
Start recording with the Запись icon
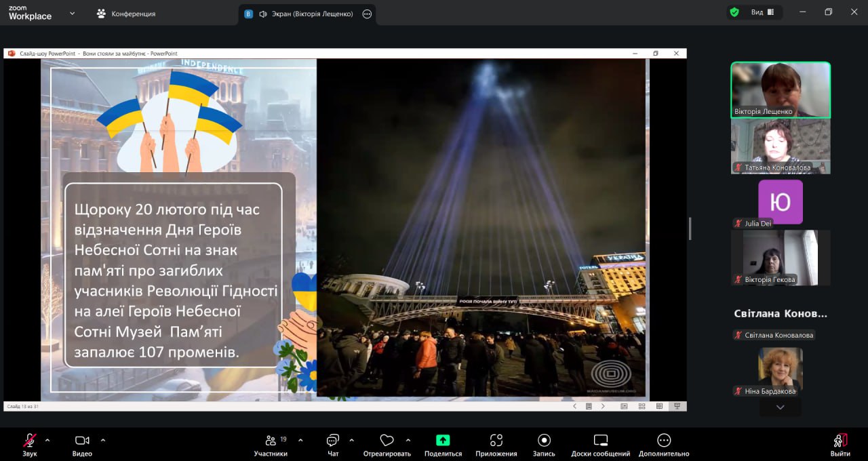coord(544,441)
